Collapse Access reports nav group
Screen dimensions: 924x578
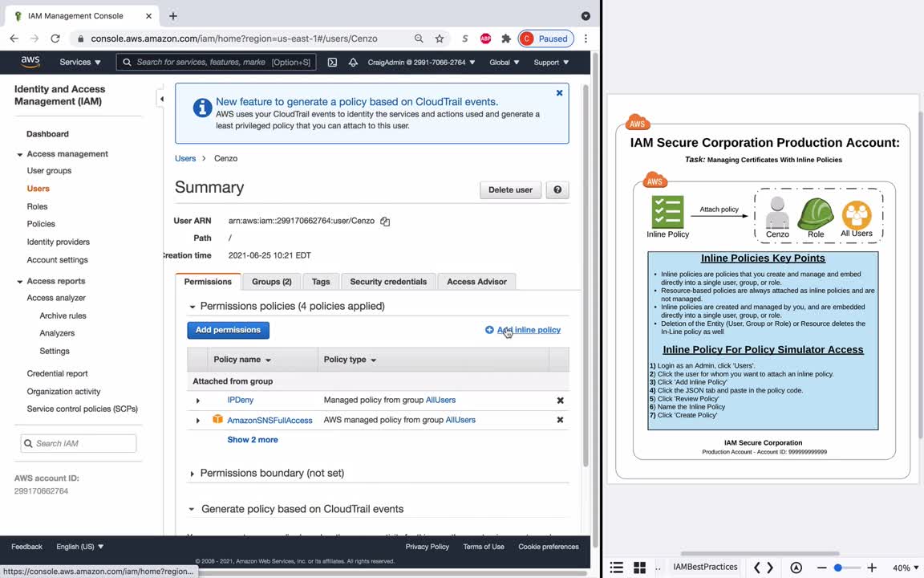[19, 282]
